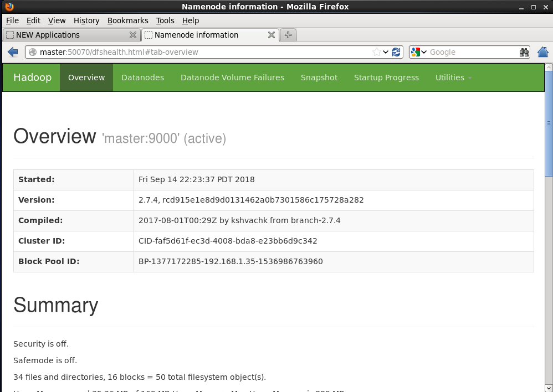The image size is (553, 392).
Task: Click the 'Safemode is off.' text
Action: (45, 360)
